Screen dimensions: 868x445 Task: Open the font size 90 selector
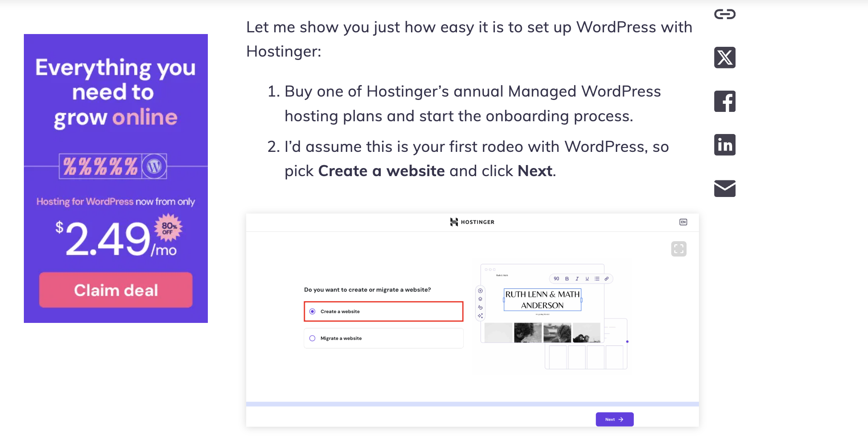click(x=556, y=279)
